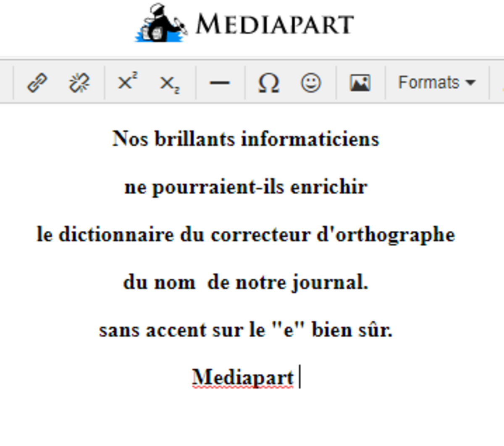Place cursor at the word "brillants"

[x=194, y=139]
